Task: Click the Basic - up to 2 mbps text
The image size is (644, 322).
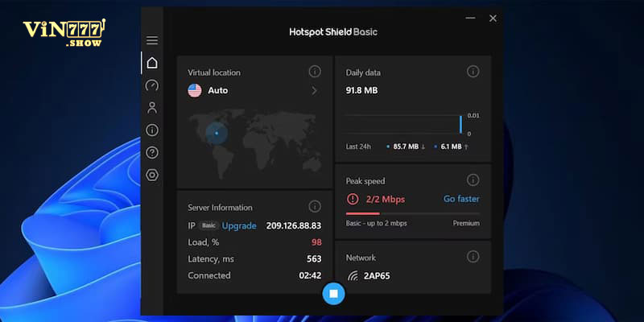Action: coord(376,224)
